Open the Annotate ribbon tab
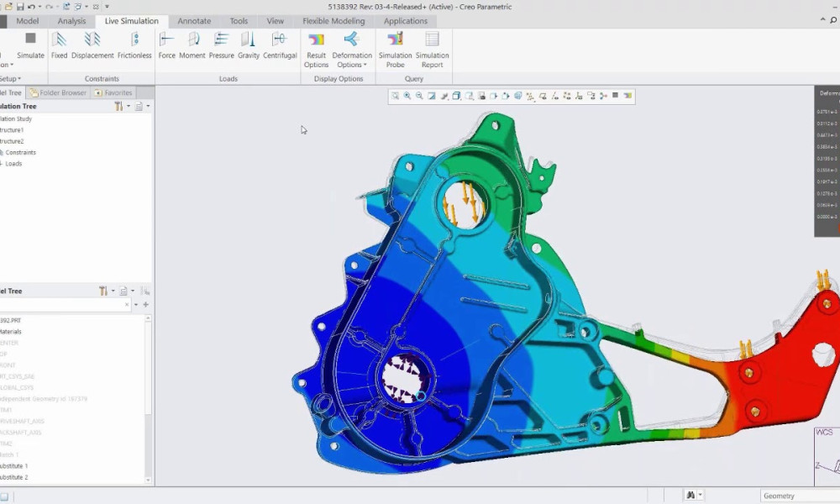Screen dimensions: 840x504 [194, 21]
